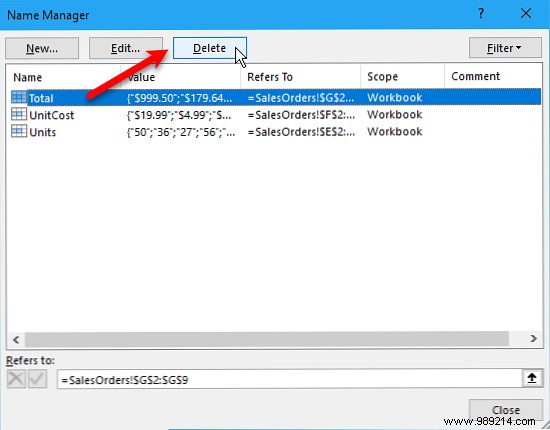The image size is (550, 430).
Task: Sort by the Value column header
Action: click(x=181, y=77)
